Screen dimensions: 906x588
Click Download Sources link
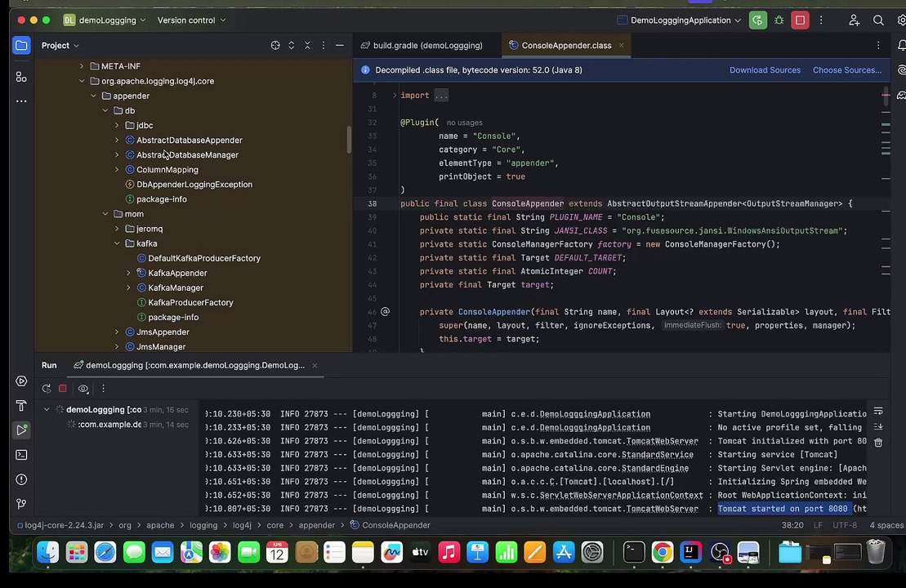click(x=765, y=70)
